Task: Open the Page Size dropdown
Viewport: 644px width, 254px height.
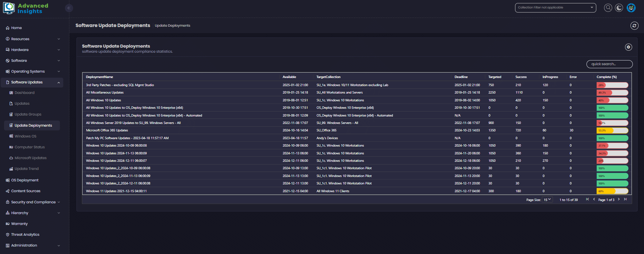Action: click(x=547, y=200)
